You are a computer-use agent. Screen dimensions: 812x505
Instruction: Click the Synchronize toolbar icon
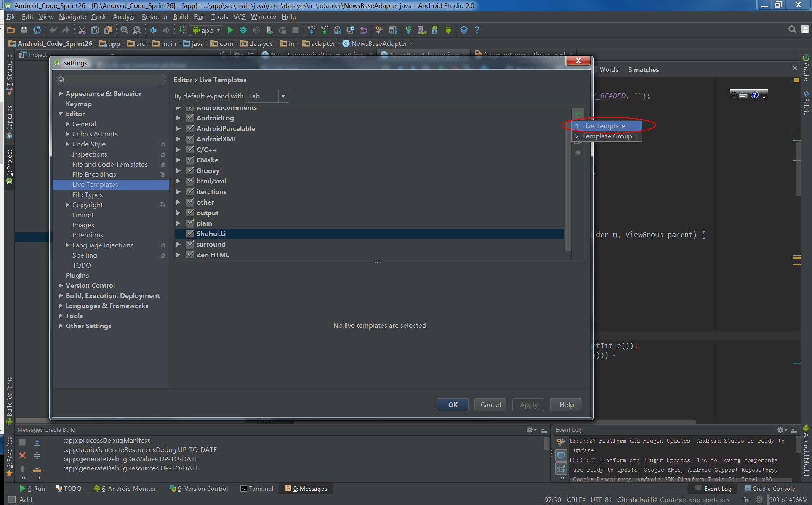37,30
